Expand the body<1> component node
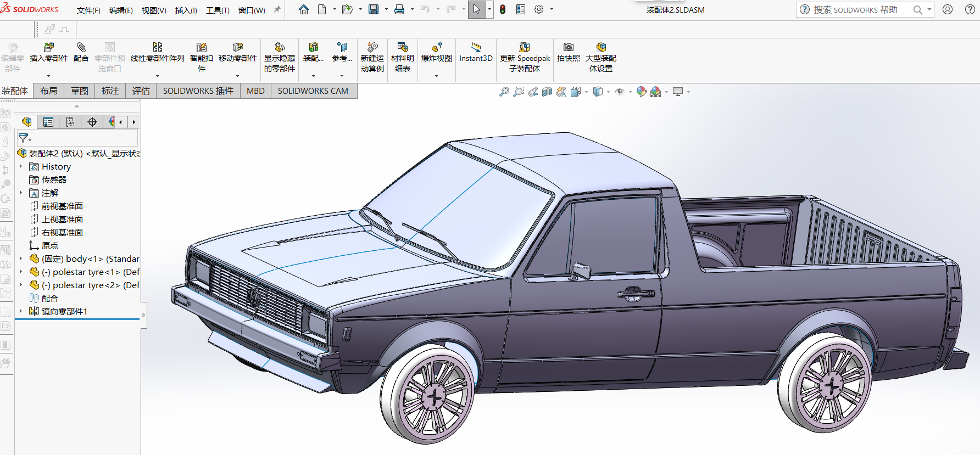980x455 pixels. pyautogui.click(x=21, y=259)
